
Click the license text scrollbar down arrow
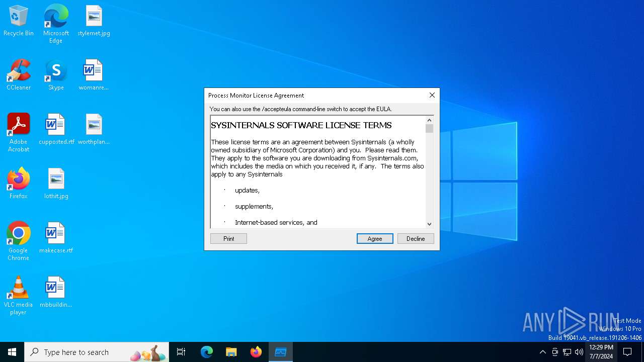click(x=429, y=224)
